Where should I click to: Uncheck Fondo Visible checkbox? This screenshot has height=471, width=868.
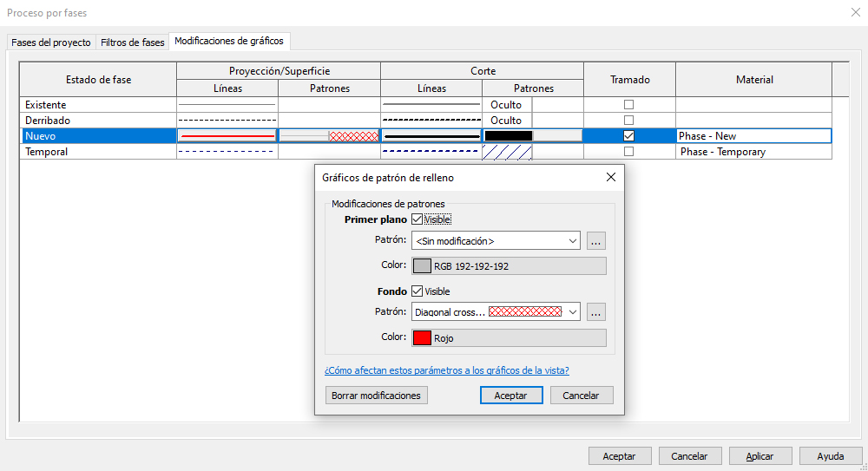pyautogui.click(x=418, y=291)
